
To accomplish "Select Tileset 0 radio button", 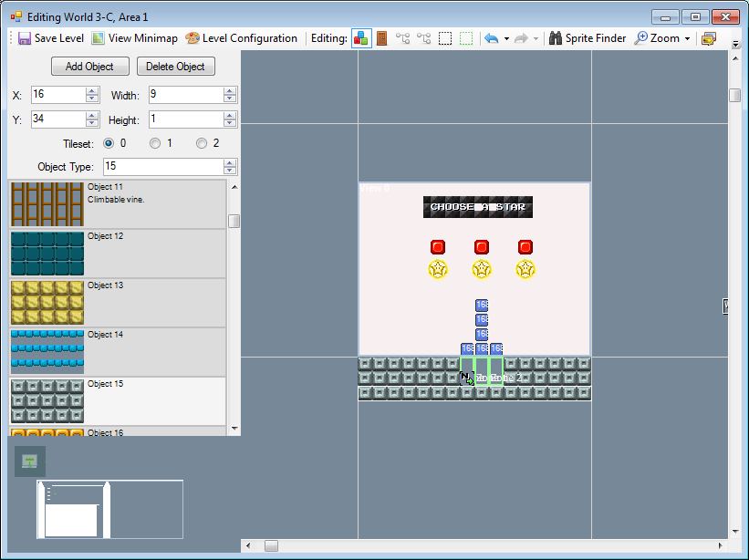I will [109, 143].
